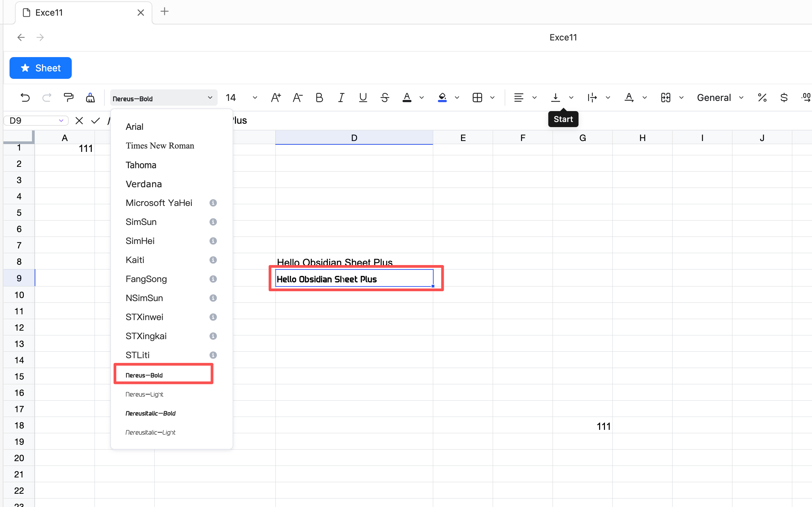812x507 pixels.
Task: Click the percent format icon
Action: [x=762, y=98]
